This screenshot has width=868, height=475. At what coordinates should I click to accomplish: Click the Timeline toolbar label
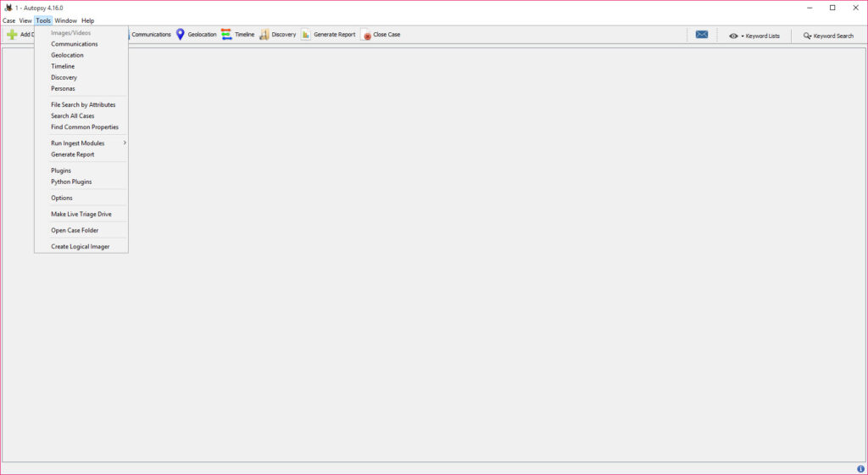click(244, 34)
